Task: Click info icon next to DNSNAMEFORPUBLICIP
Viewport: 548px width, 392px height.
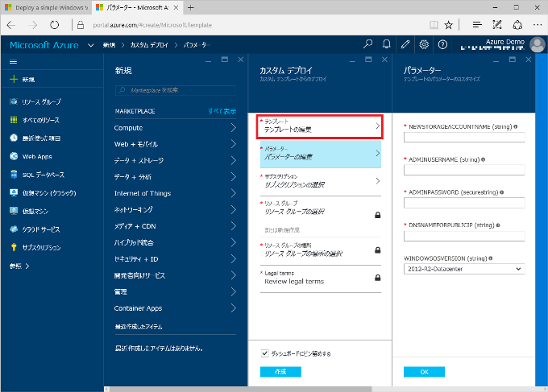Action: pyautogui.click(x=498, y=225)
